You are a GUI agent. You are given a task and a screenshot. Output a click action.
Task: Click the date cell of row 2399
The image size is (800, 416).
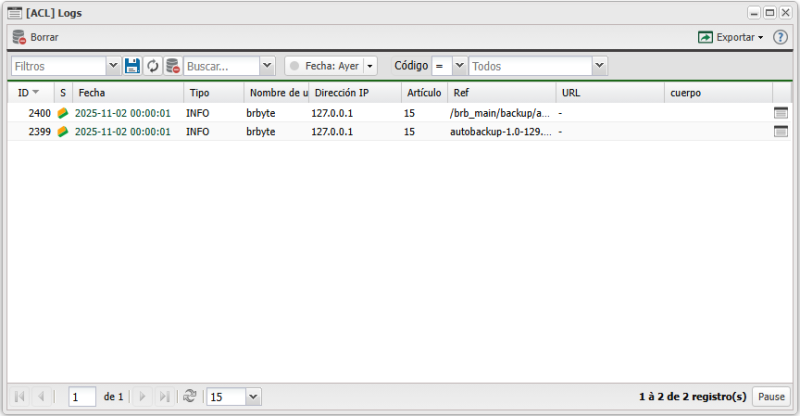tap(122, 132)
